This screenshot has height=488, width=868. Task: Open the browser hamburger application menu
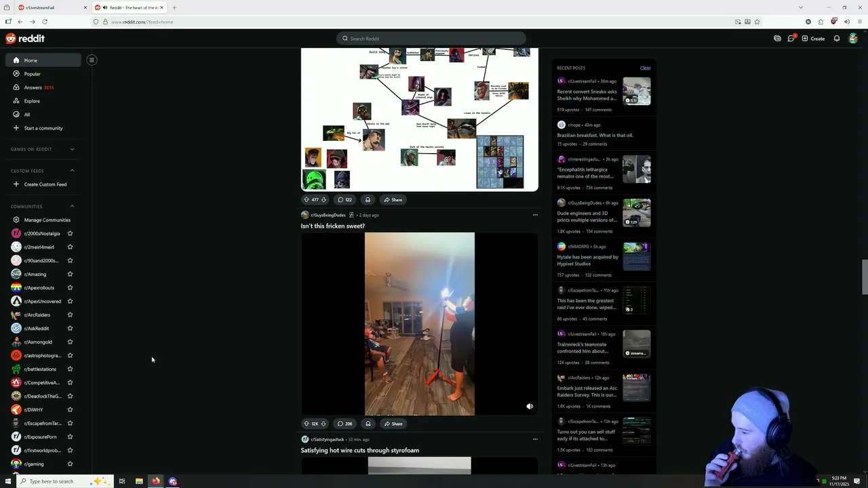[x=859, y=22]
